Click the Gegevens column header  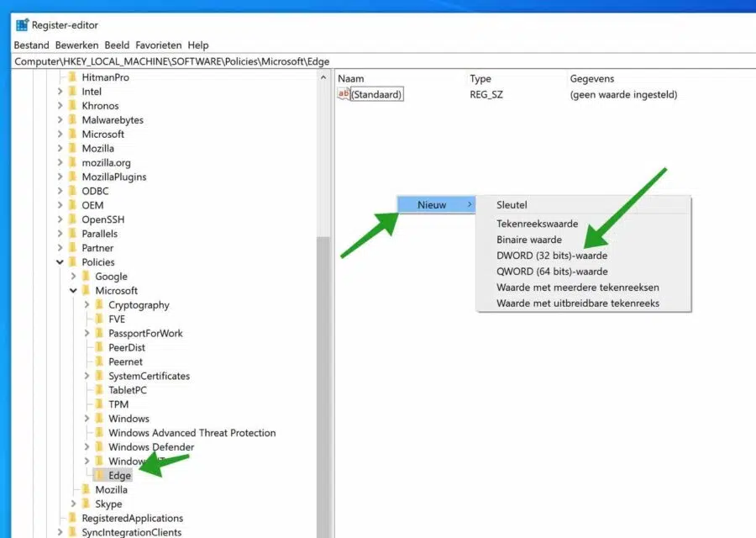pyautogui.click(x=592, y=79)
